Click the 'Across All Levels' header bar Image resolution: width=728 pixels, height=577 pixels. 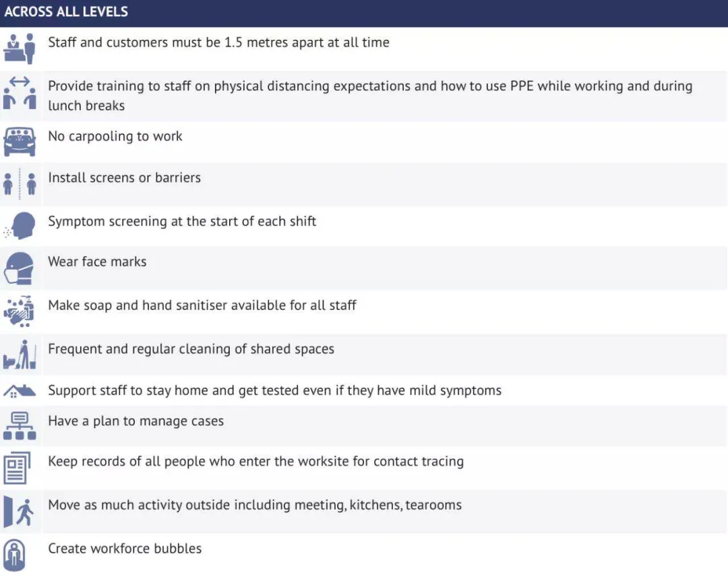coord(364,13)
